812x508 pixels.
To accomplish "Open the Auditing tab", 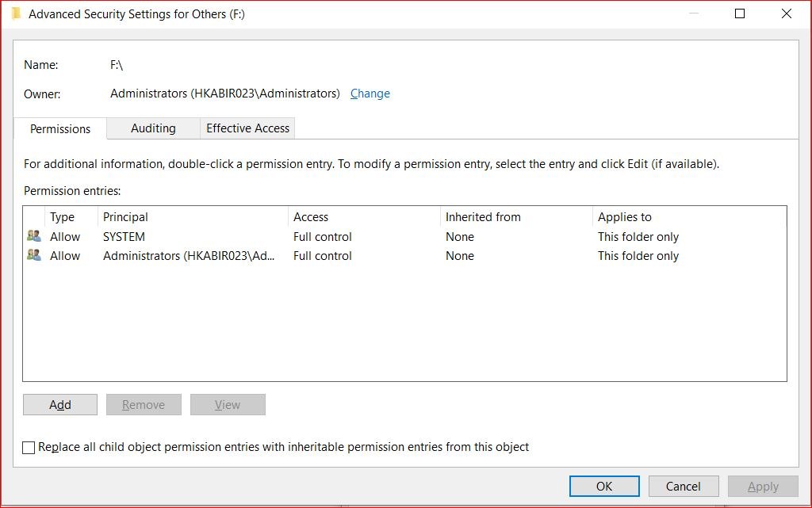I will [x=153, y=128].
